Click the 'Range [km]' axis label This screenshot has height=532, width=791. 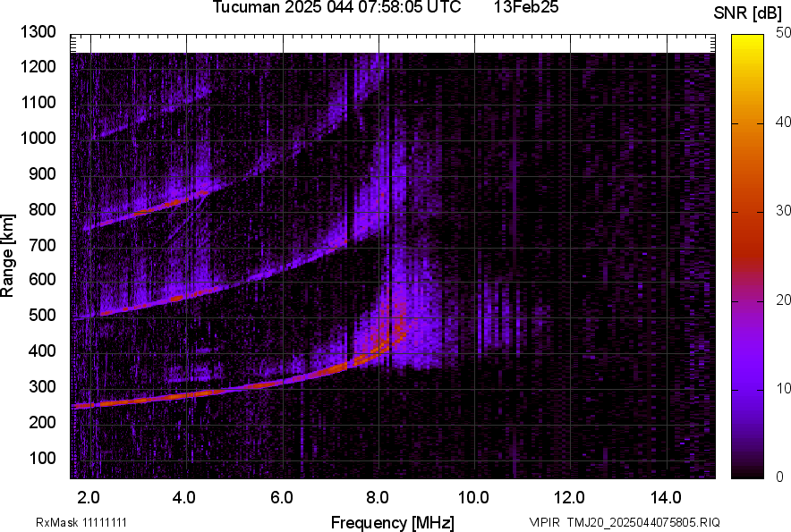click(7, 256)
